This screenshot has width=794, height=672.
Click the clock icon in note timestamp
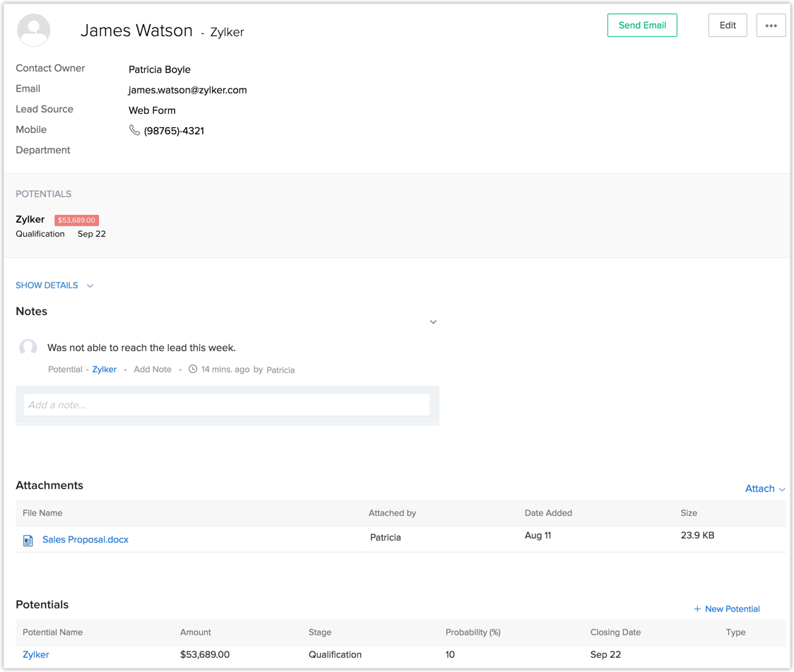[193, 370]
